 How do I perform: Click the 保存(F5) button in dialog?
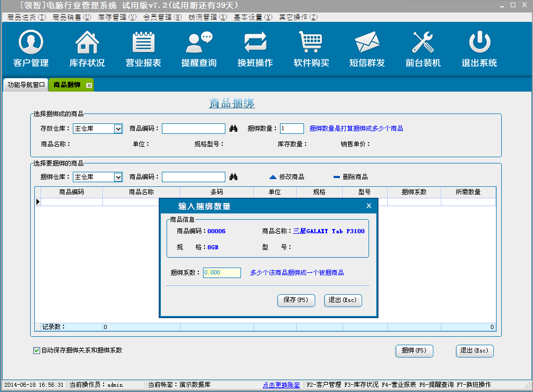[x=296, y=300]
